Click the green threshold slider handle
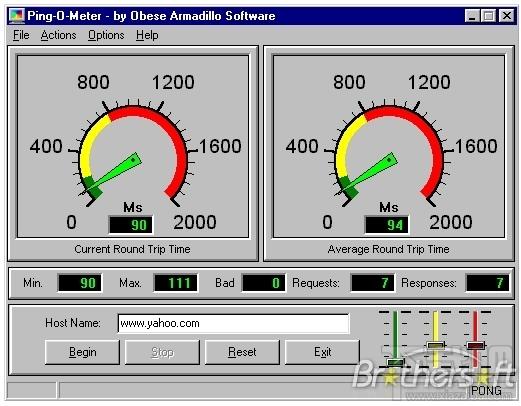Image resolution: width=521 pixels, height=406 pixels. coord(396,362)
